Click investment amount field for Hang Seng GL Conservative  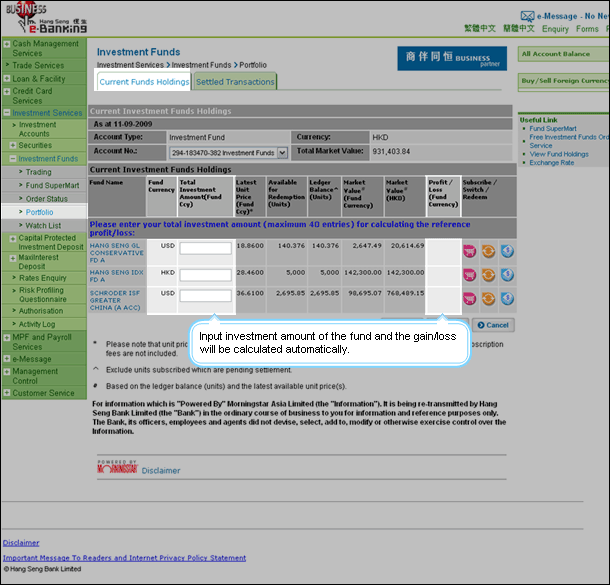pyautogui.click(x=206, y=248)
